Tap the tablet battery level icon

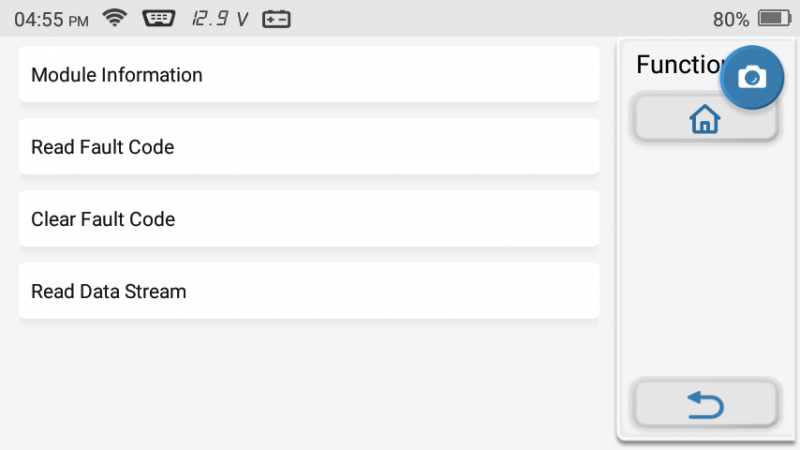(x=774, y=18)
